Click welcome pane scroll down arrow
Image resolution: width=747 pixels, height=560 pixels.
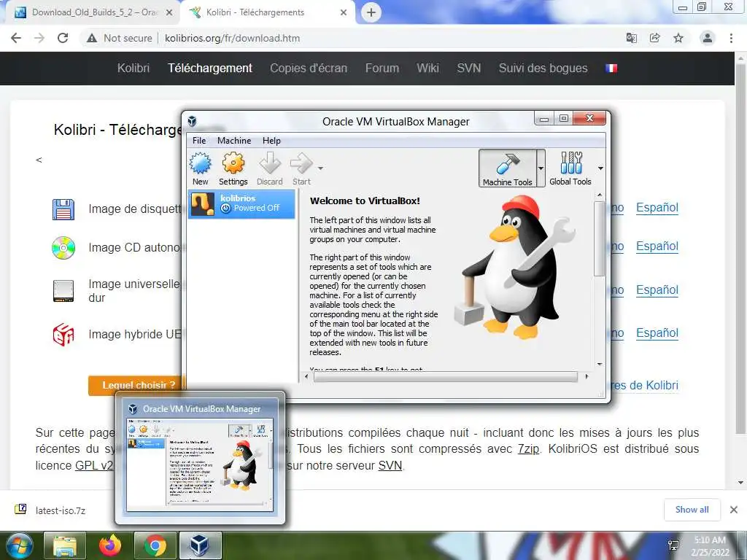tap(600, 364)
